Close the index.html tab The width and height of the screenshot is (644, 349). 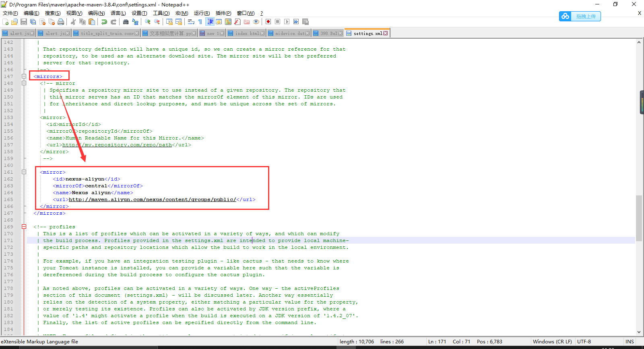point(262,33)
